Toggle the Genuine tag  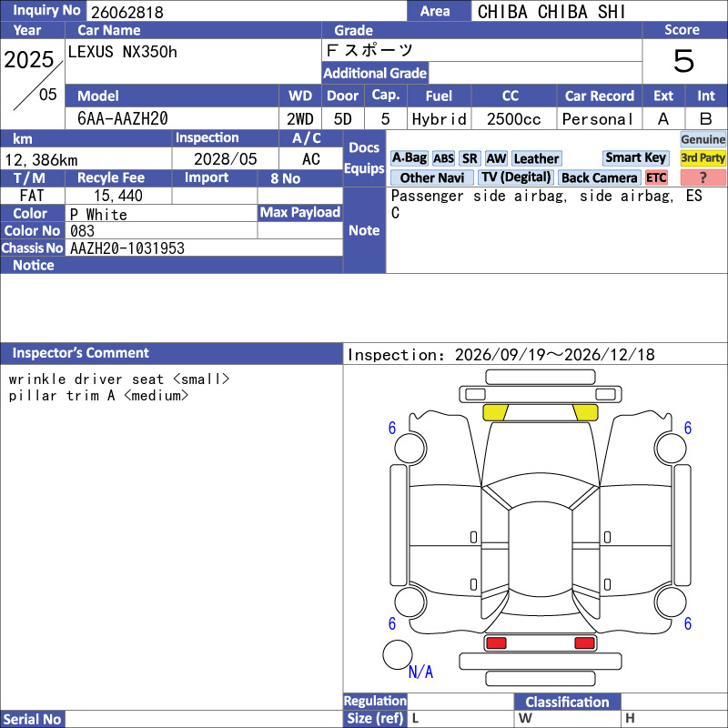[x=703, y=139]
